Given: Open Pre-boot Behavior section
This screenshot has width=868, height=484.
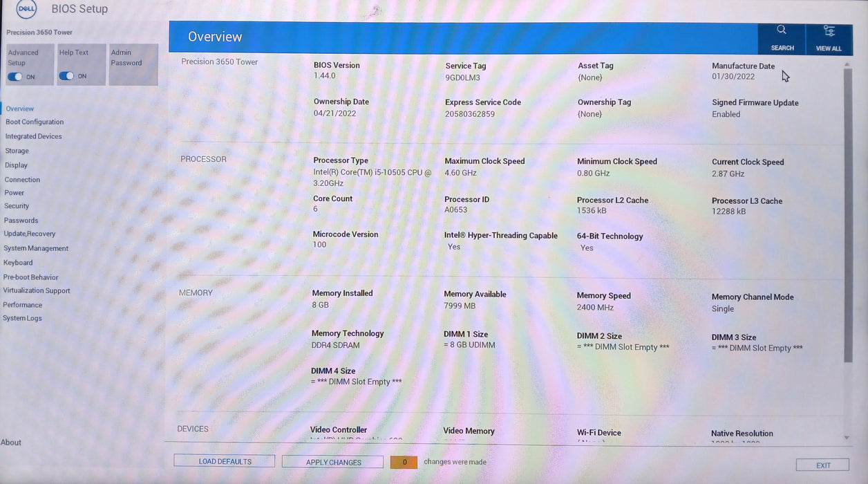Looking at the screenshot, I should click(x=30, y=277).
